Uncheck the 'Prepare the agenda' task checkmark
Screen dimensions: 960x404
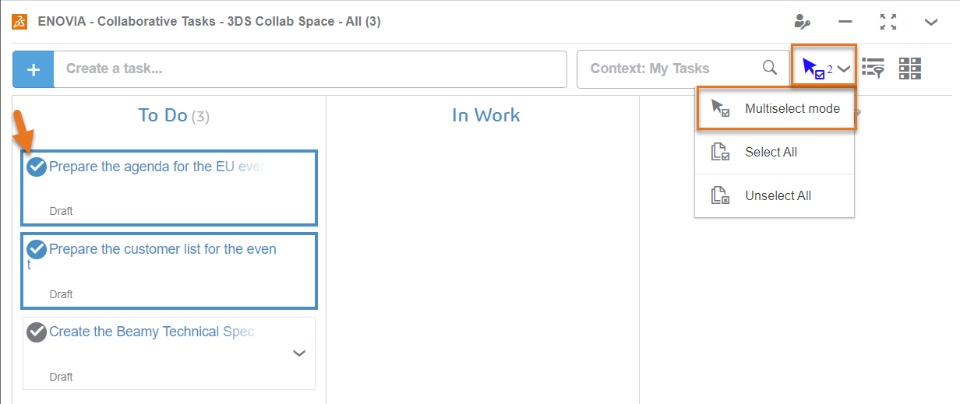click(37, 166)
